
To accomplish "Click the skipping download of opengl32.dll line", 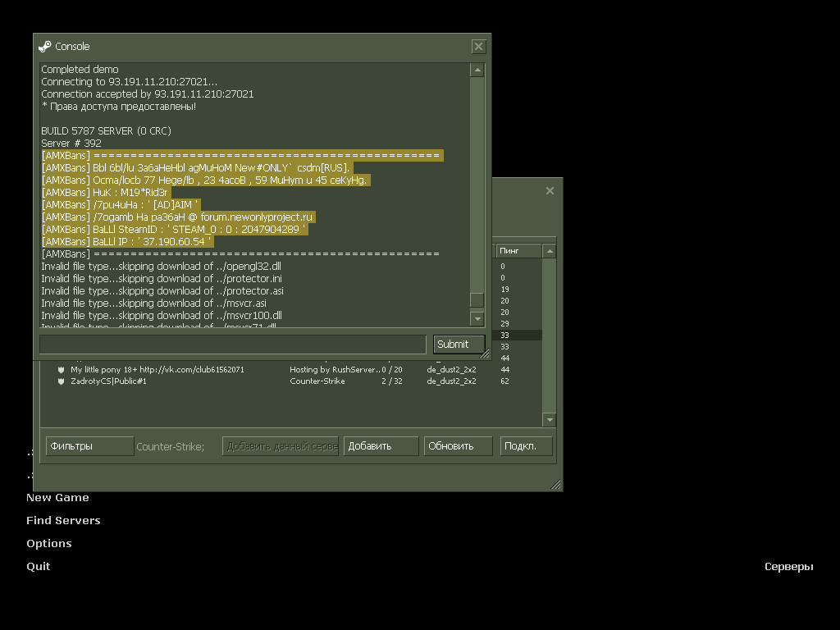I will click(x=162, y=267).
